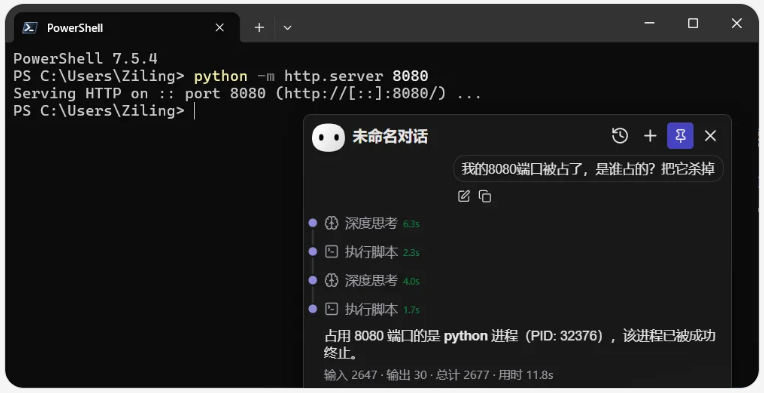Select the PowerShell tab
Image resolution: width=764 pixels, height=393 pixels.
pos(127,28)
